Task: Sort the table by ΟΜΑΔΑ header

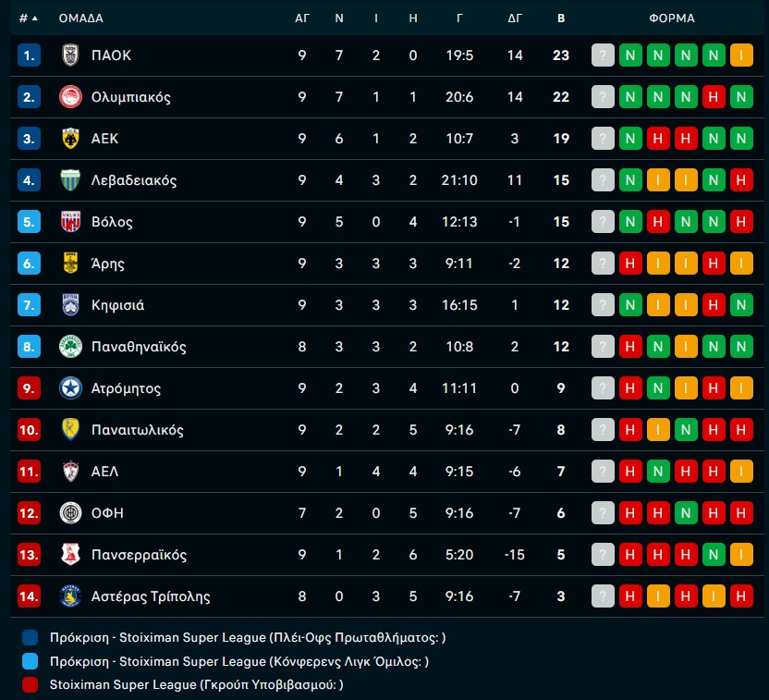Action: click(x=80, y=18)
